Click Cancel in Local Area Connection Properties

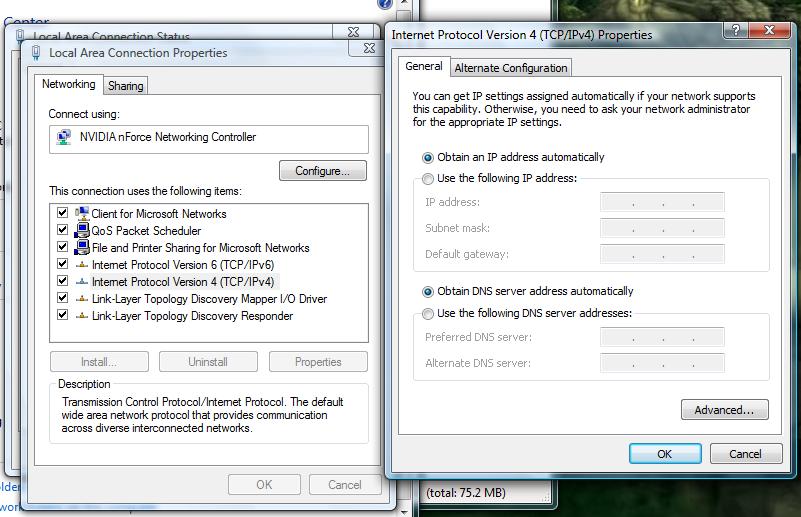[x=345, y=485]
